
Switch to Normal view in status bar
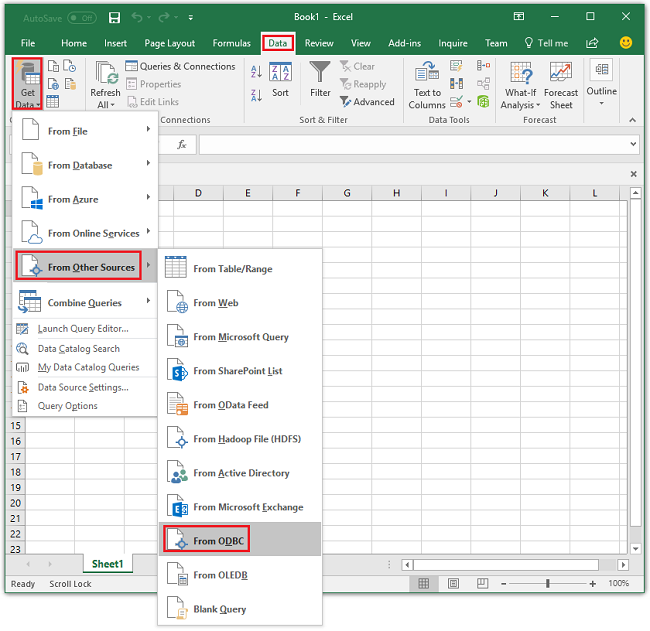click(x=424, y=584)
